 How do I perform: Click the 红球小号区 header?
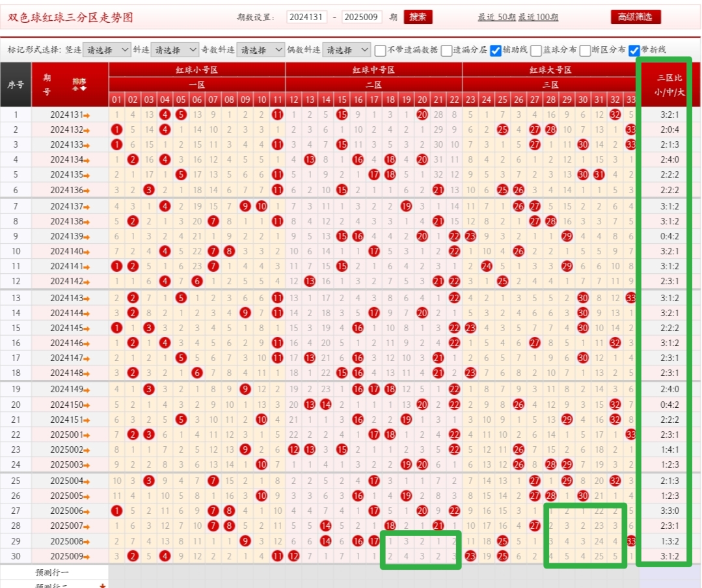(196, 70)
